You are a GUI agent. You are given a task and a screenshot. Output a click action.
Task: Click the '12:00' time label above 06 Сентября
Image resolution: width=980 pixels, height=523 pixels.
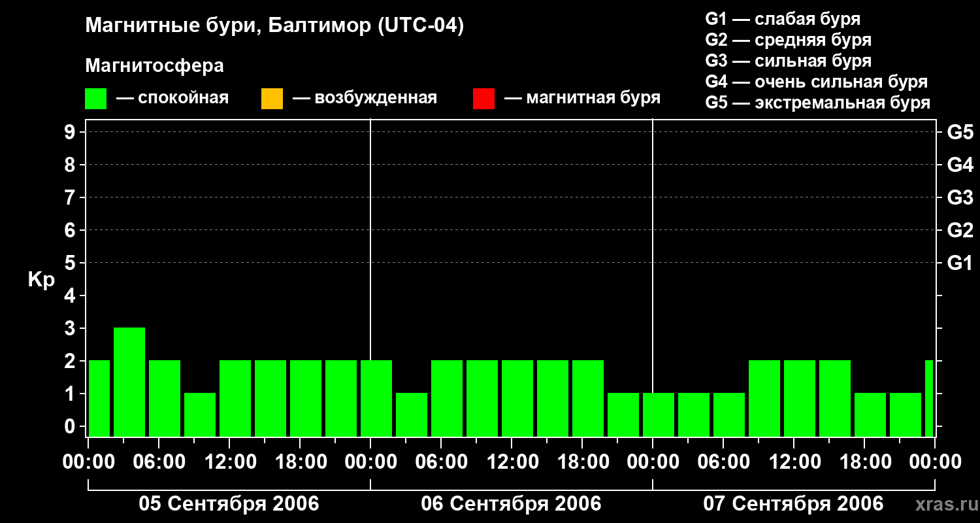point(512,462)
